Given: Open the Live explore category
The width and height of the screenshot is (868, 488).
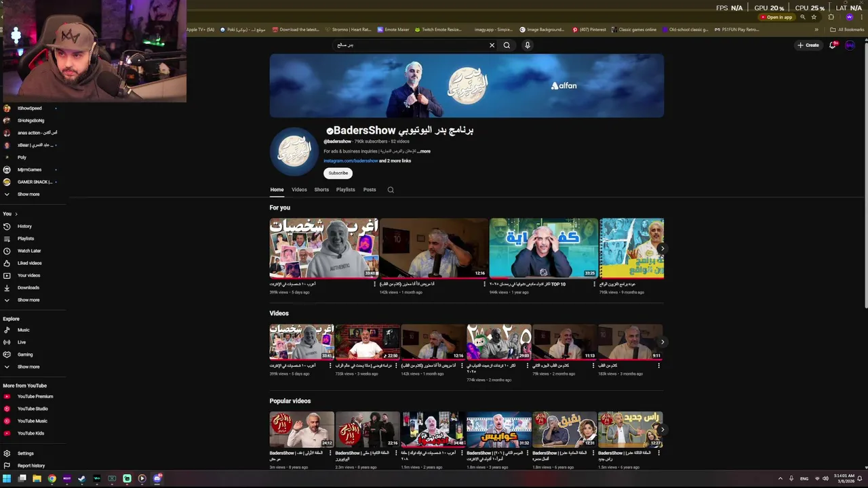Looking at the screenshot, I should pyautogui.click(x=21, y=342).
